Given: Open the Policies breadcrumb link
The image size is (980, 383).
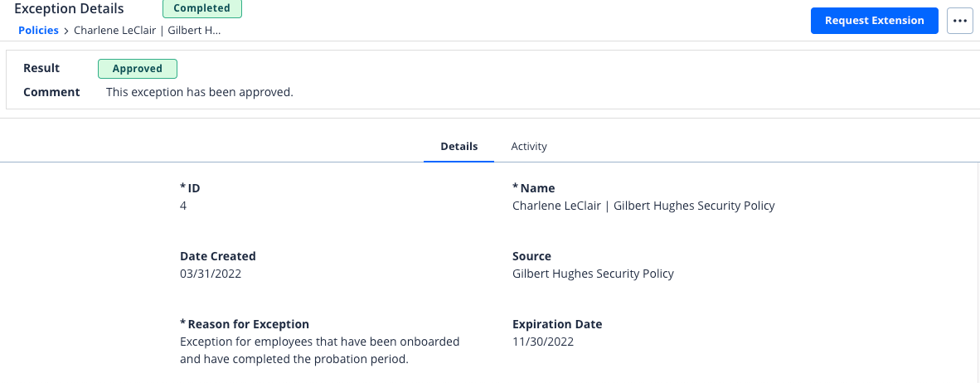Looking at the screenshot, I should pos(38,30).
